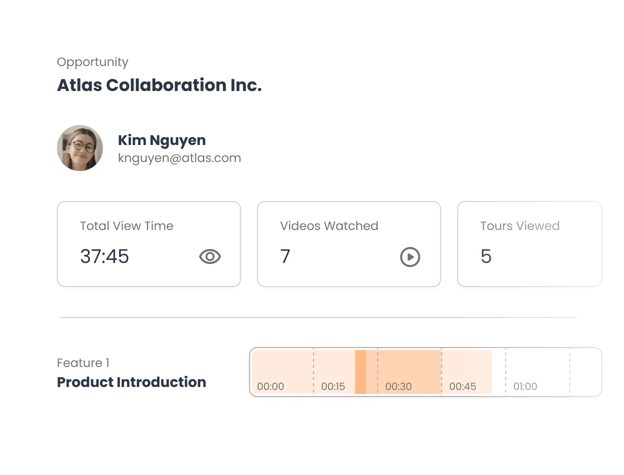Select the Tours Viewed card
The image size is (624, 475).
click(x=530, y=244)
